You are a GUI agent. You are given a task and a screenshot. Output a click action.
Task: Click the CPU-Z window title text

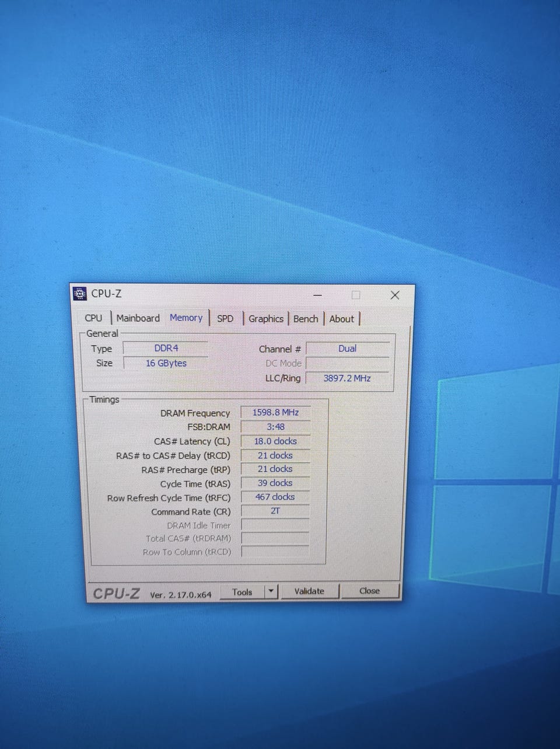tap(106, 294)
